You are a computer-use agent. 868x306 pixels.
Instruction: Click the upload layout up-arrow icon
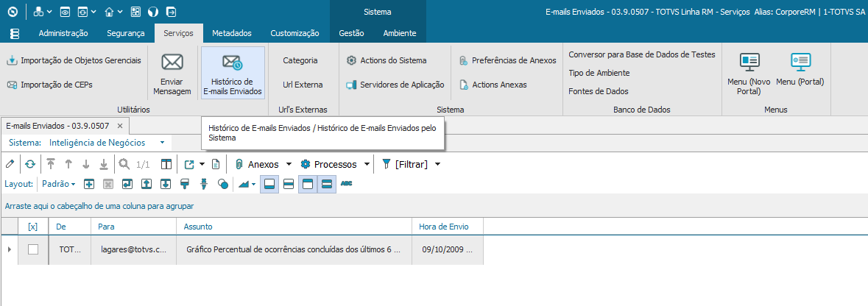(147, 184)
